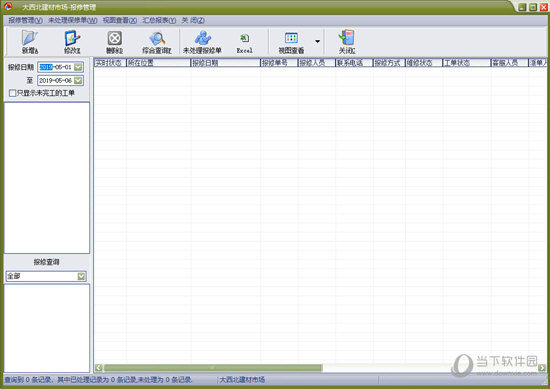Image resolution: width=550 pixels, height=389 pixels.
Task: Open the 汇总报表 menu
Action: (x=159, y=20)
